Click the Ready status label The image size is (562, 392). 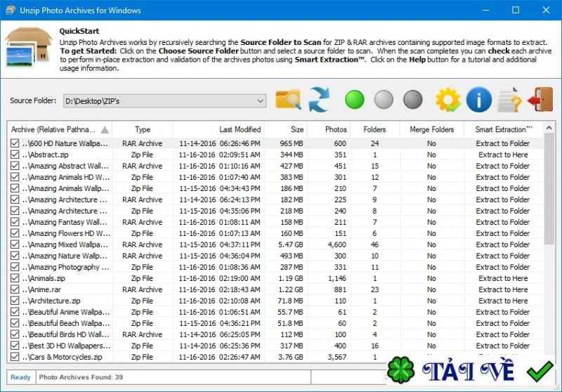pyautogui.click(x=20, y=377)
